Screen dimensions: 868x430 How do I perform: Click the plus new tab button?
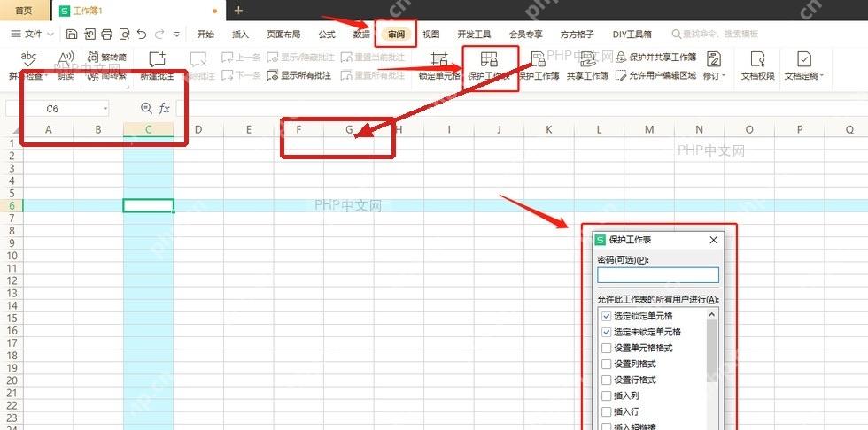[238, 11]
